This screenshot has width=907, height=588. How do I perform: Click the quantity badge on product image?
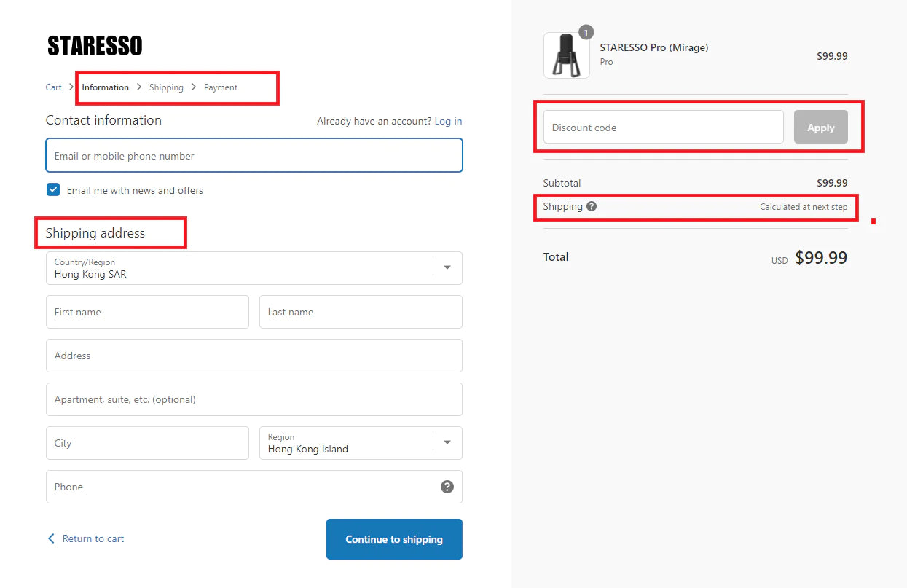tap(586, 32)
